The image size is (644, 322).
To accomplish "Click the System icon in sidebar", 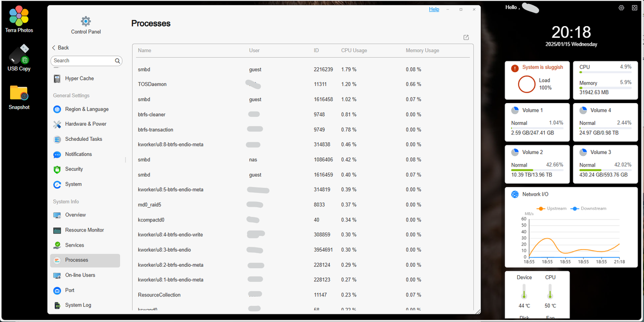I will pyautogui.click(x=57, y=185).
